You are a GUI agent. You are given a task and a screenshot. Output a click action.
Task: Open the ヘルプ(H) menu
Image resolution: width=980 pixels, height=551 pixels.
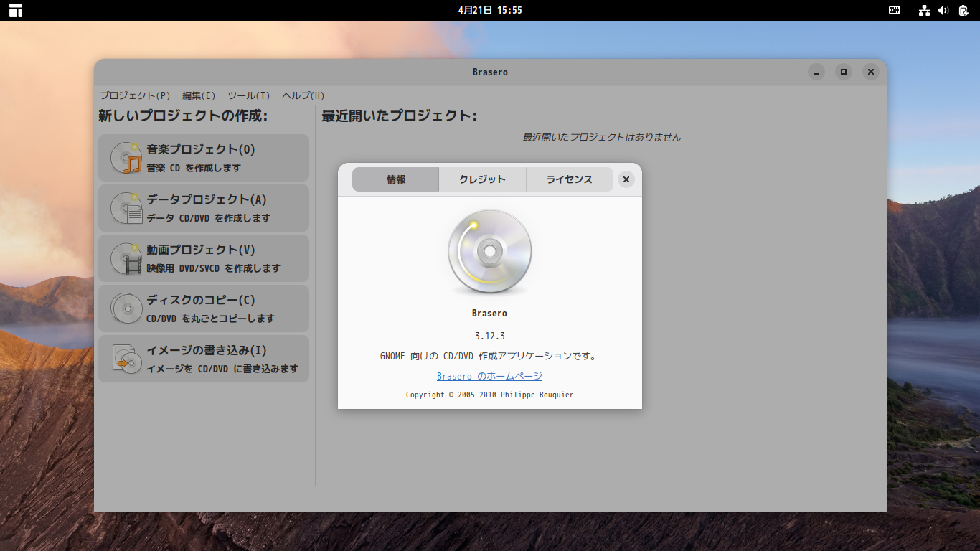click(x=303, y=95)
